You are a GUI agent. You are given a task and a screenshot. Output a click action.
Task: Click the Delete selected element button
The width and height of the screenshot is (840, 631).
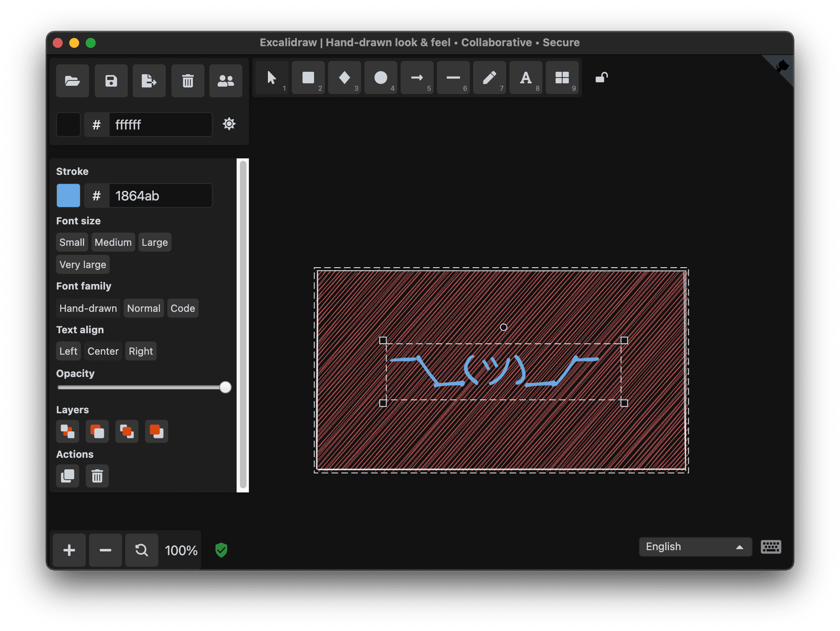[x=97, y=475]
